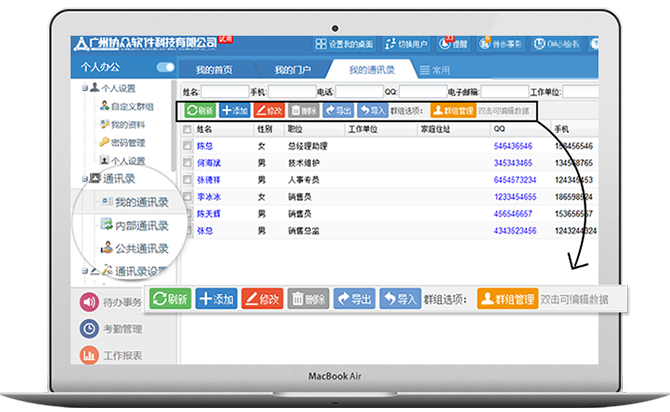Click the 总经理助理 cell
The width and height of the screenshot is (670, 412).
(x=308, y=146)
